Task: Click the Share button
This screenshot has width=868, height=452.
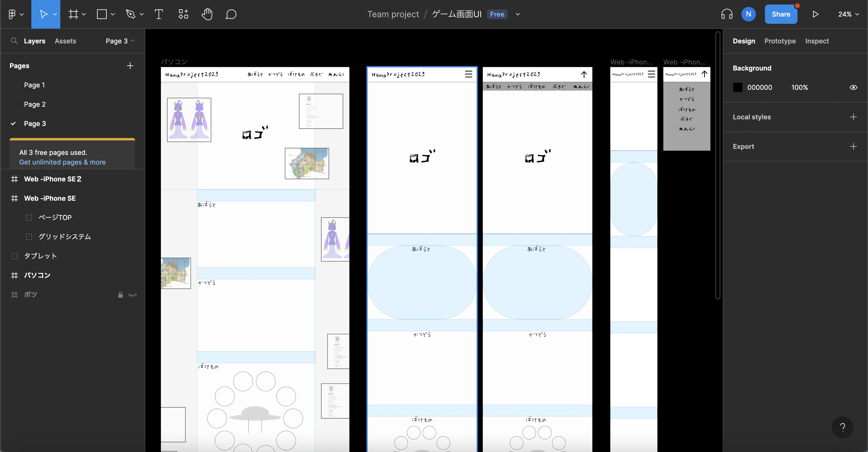Action: click(781, 14)
